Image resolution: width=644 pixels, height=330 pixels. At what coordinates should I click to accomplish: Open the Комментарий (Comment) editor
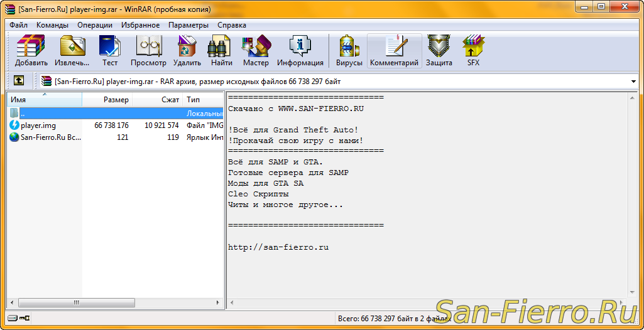point(394,50)
